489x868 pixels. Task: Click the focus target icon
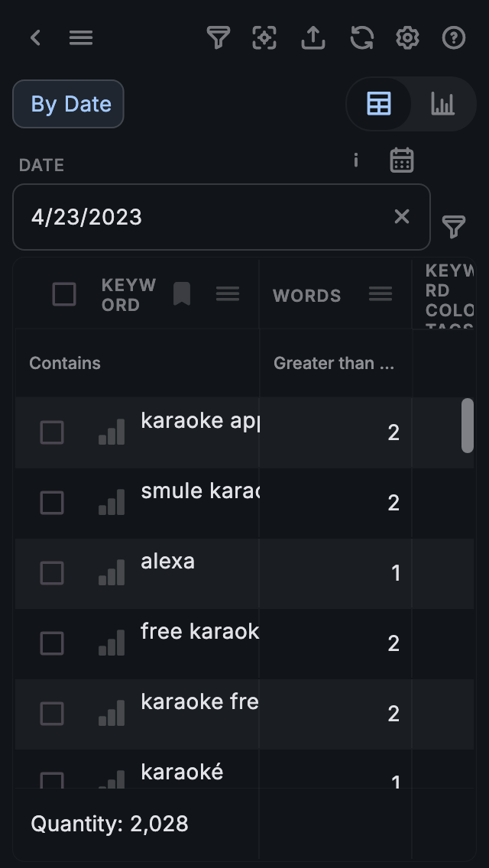tap(264, 37)
